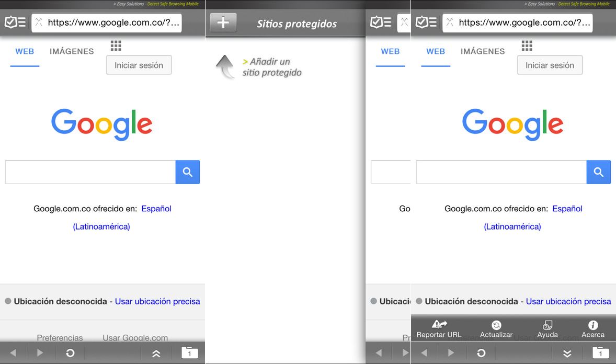Viewport: 616px width, 364px height.
Task: Click the Google search field on left
Action: [90, 172]
